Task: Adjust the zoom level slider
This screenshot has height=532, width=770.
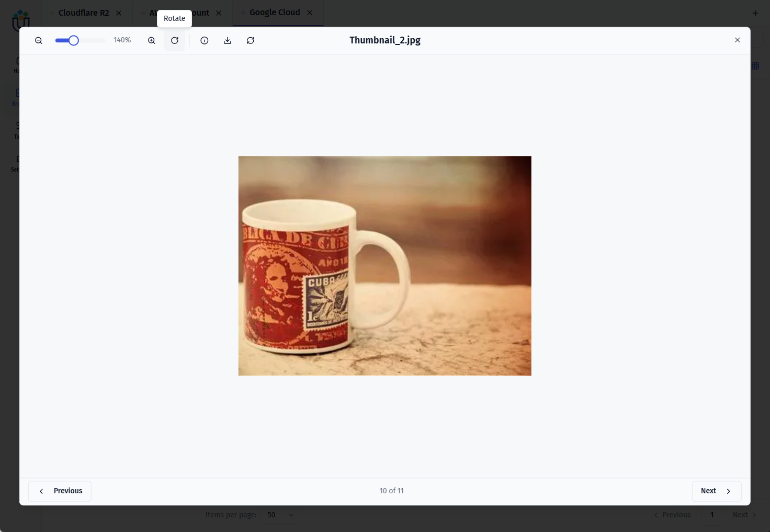Action: click(x=73, y=40)
